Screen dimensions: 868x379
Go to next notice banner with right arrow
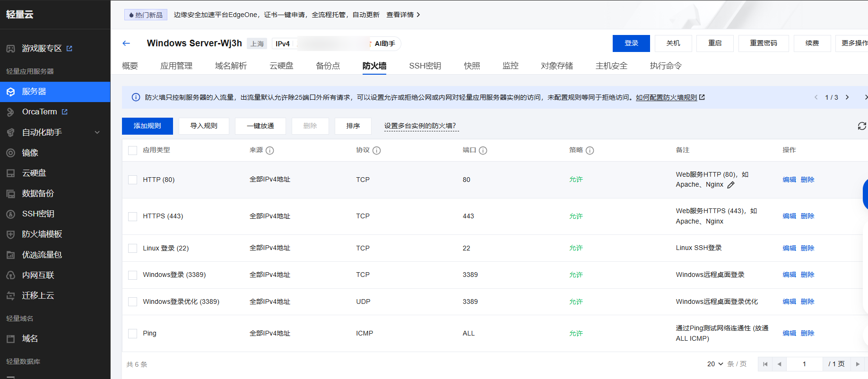point(847,97)
